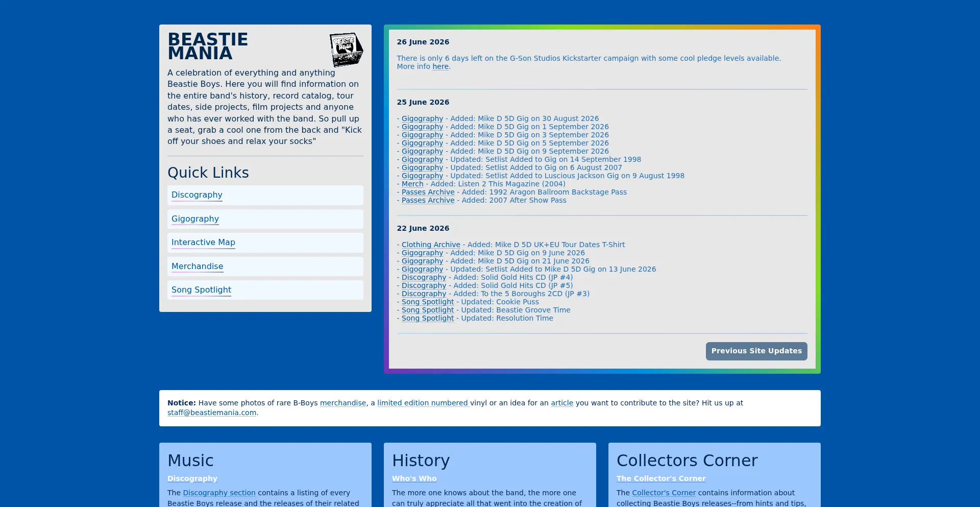
Task: Open Gigography link for Luscious Jackson gig
Action: (422, 176)
